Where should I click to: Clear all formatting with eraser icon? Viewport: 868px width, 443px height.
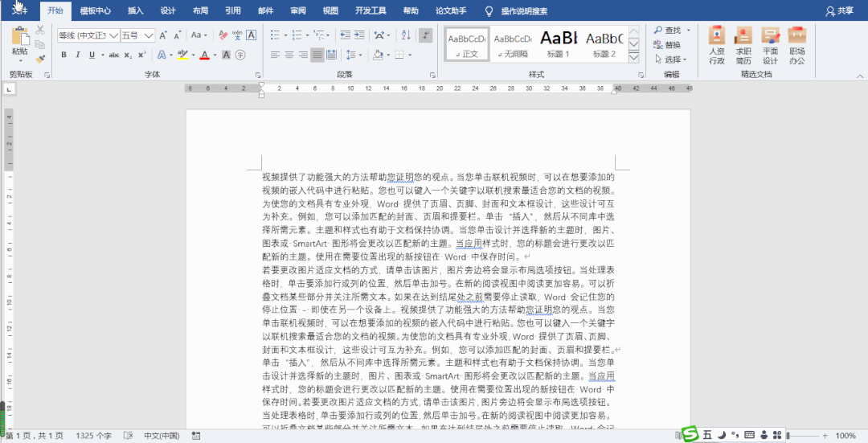[x=223, y=35]
